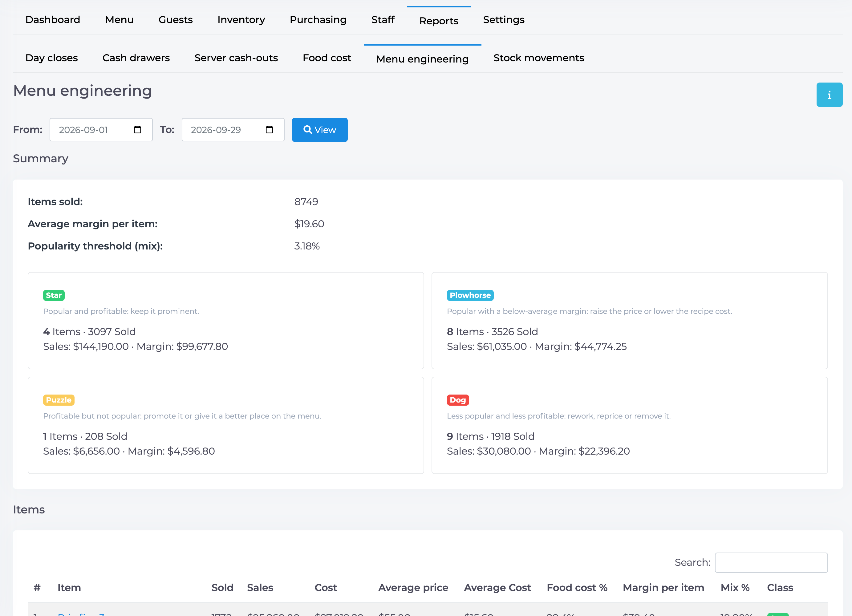
Task: Focus the items Search box
Action: (x=771, y=562)
